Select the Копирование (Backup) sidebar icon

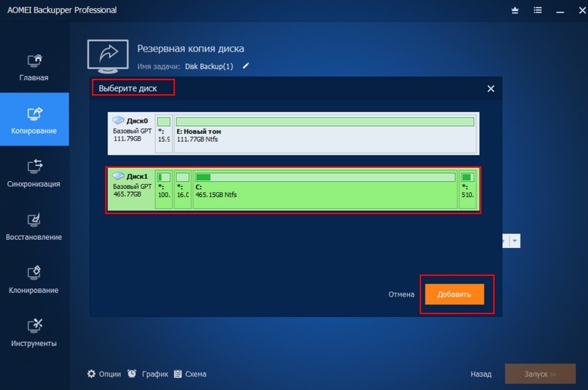point(35,120)
